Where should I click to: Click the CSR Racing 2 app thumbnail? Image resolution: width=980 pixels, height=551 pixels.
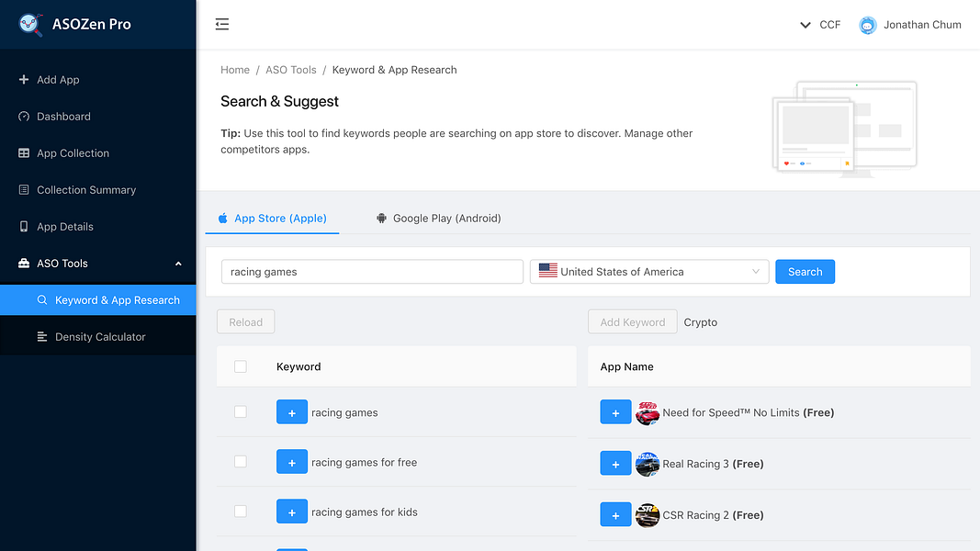point(648,515)
